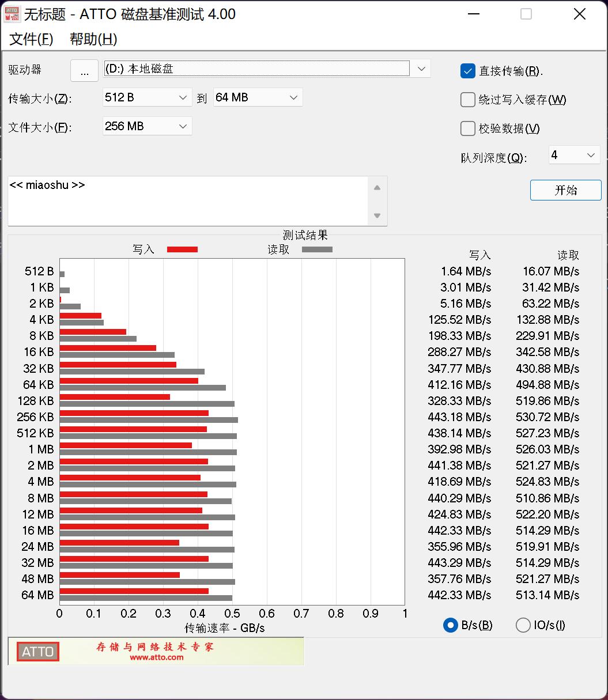Screen dimensions: 608x700
Task: Open the 文件 menu
Action: (30, 40)
